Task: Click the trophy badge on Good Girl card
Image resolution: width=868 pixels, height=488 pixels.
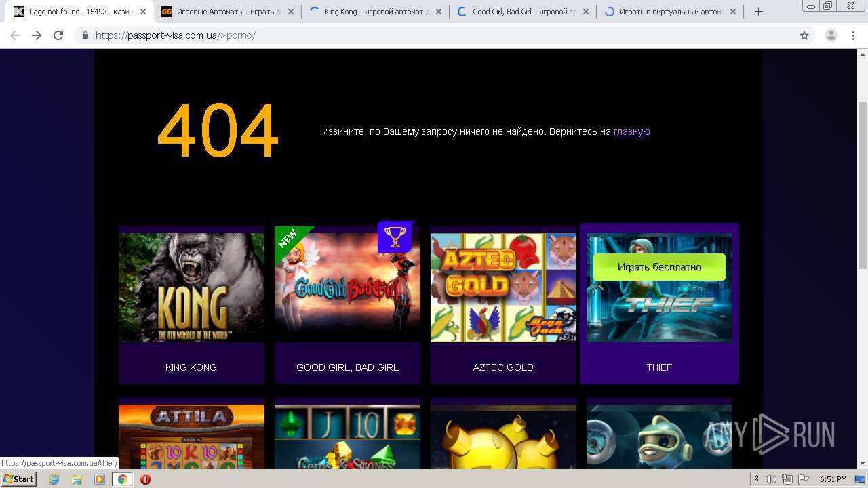Action: point(395,237)
